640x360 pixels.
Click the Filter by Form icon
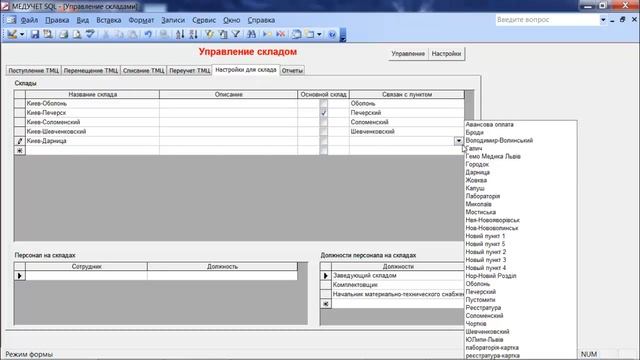[x=223, y=34]
